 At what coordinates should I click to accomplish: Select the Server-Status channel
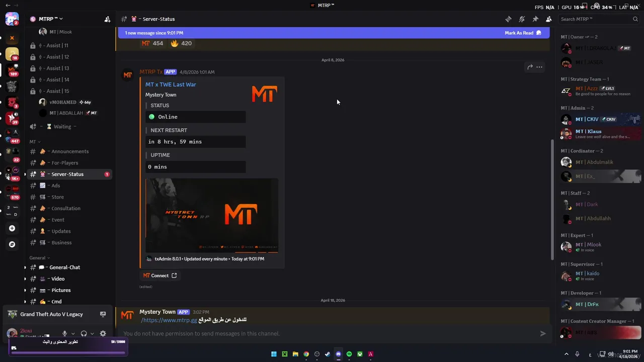point(70,174)
